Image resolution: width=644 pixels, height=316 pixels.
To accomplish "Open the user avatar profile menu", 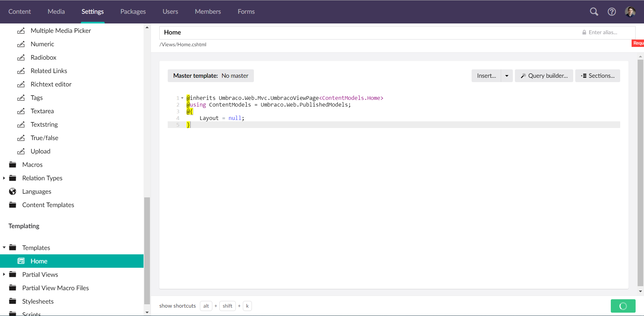I will (630, 11).
